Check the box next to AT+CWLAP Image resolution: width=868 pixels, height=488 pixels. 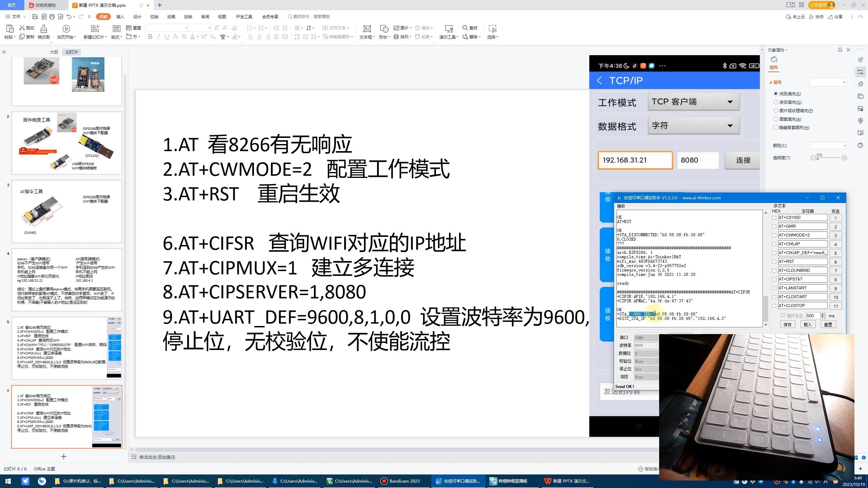[x=774, y=244]
